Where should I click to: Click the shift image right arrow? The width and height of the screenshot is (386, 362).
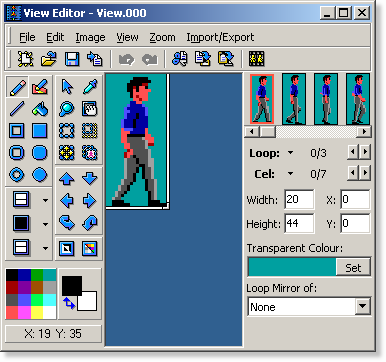90,201
